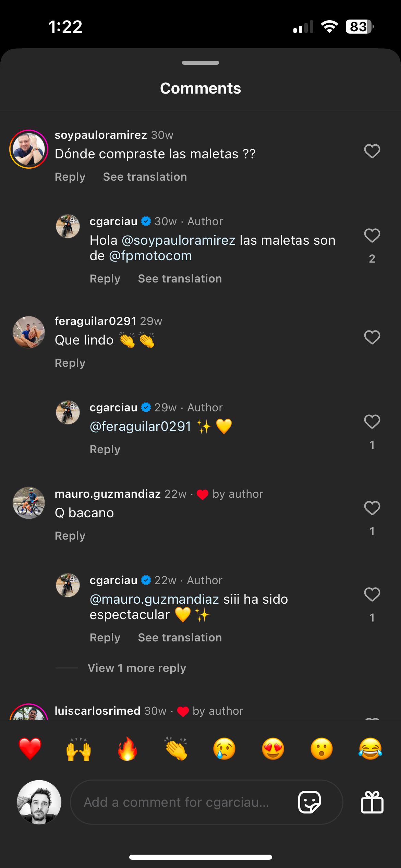Tap the laughing tears emoji reaction
The height and width of the screenshot is (868, 401).
point(370,749)
